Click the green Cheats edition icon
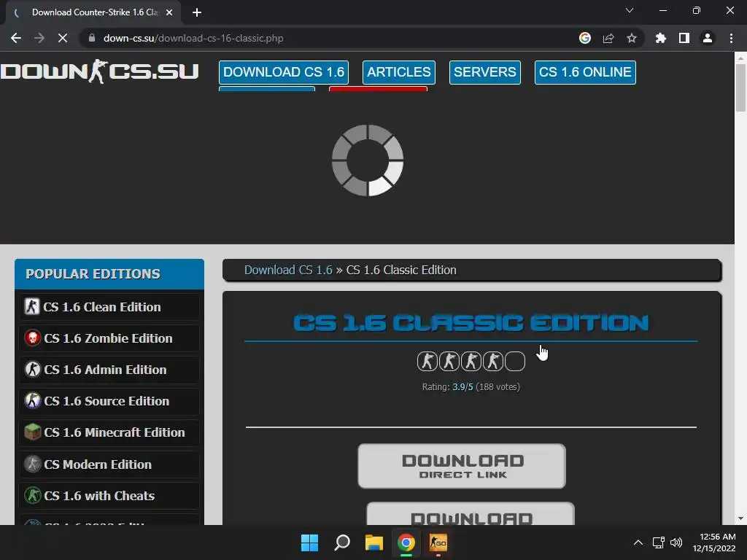The height and width of the screenshot is (560, 747). point(32,496)
